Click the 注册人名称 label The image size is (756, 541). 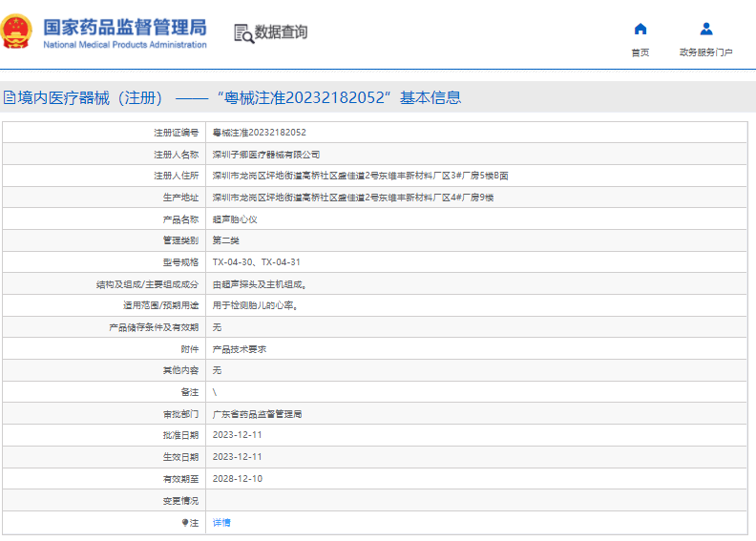(176, 155)
